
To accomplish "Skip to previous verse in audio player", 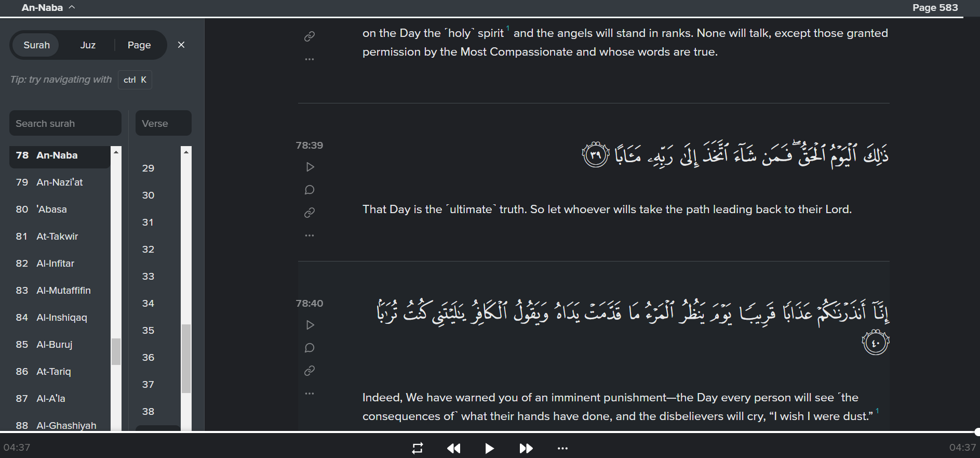I will click(x=453, y=448).
